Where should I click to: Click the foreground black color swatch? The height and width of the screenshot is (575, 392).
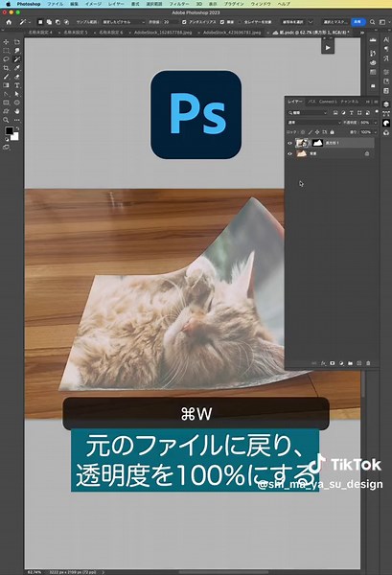click(x=9, y=130)
